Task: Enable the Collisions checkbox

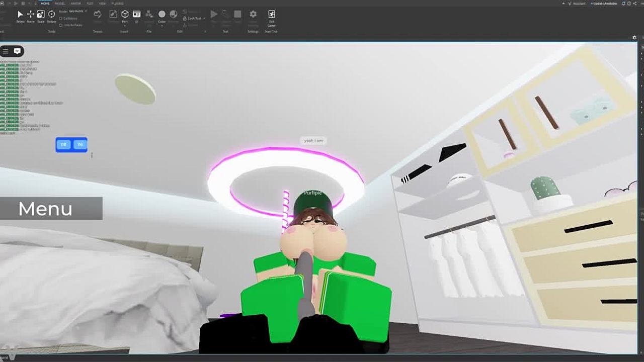Action: (x=61, y=19)
